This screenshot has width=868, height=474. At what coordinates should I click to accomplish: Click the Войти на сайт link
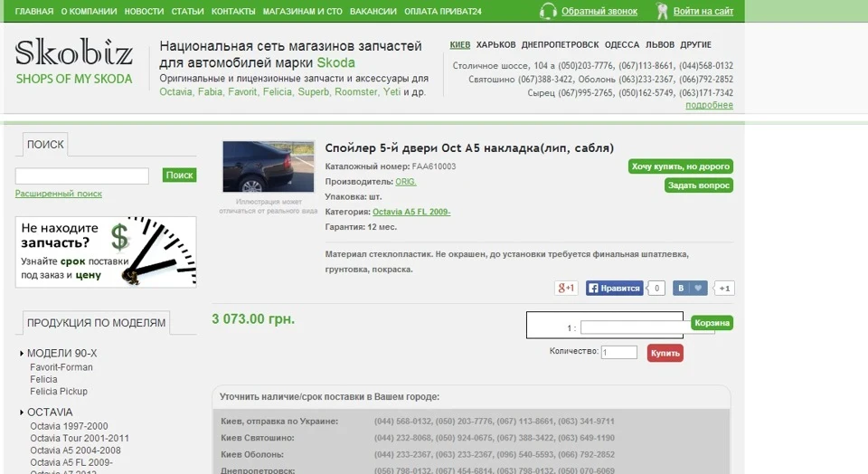click(703, 11)
